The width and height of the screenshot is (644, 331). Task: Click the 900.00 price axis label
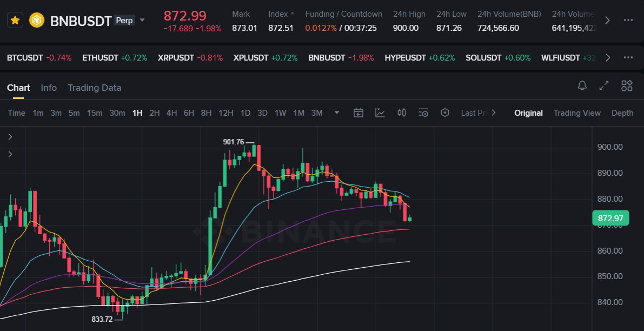tap(610, 147)
